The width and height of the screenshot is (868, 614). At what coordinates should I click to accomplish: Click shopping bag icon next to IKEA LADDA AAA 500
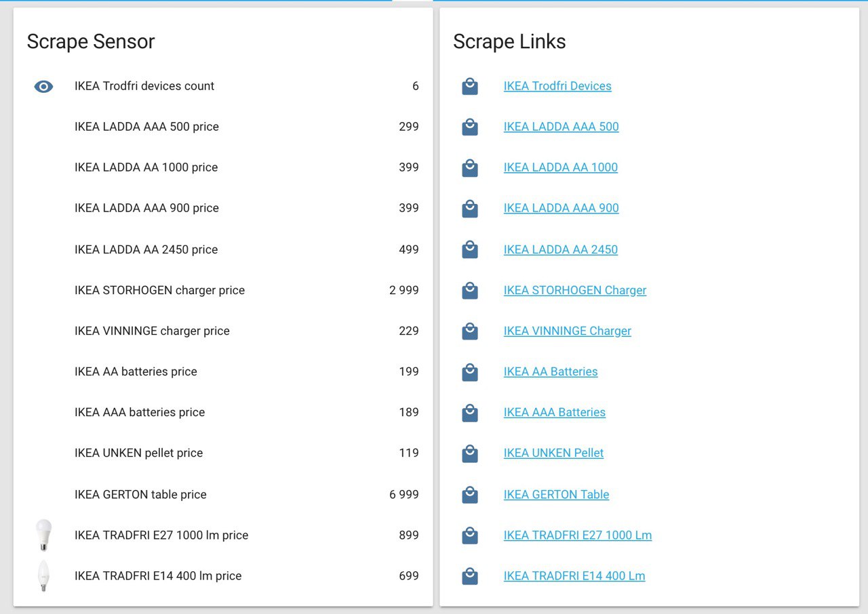[x=470, y=127]
